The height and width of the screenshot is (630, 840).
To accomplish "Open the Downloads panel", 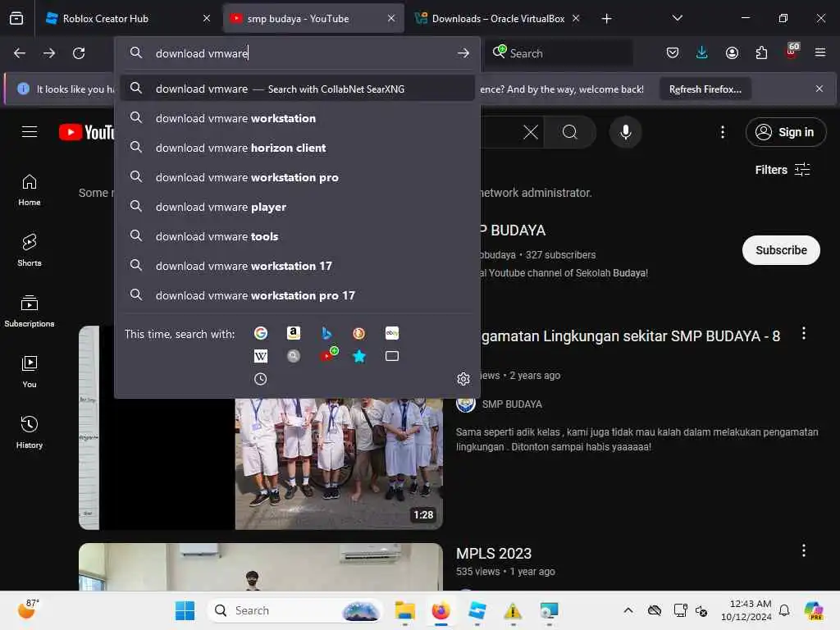I will 702,52.
